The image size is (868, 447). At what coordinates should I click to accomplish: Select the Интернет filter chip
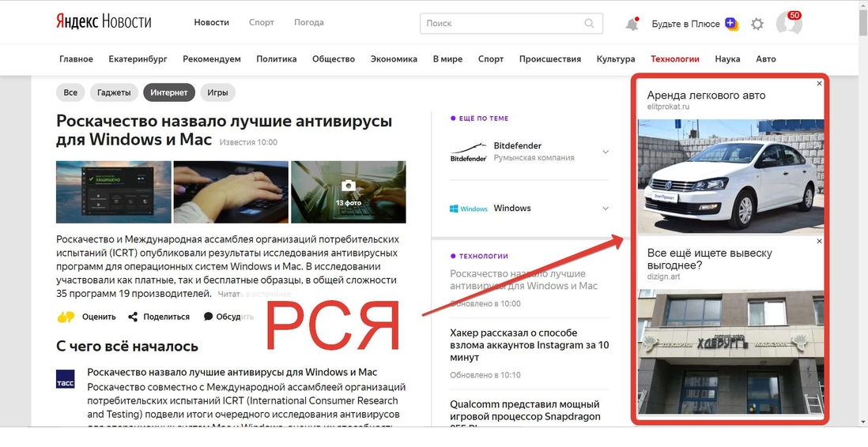(x=169, y=92)
